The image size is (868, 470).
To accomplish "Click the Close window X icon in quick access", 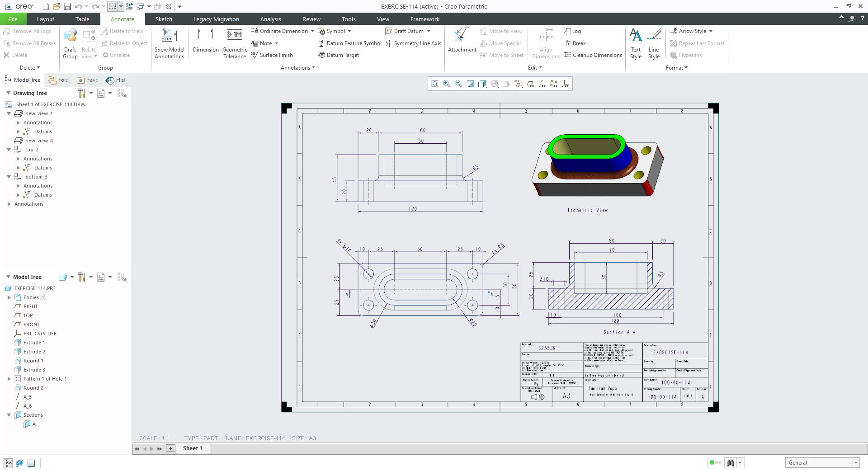I will click(169, 6).
